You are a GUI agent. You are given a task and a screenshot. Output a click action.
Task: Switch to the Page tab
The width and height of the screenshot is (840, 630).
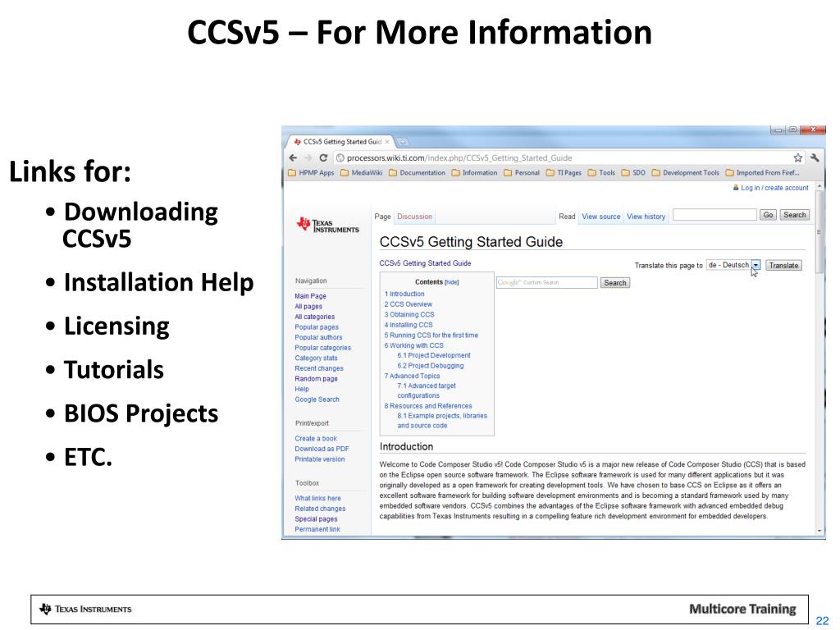pos(382,217)
